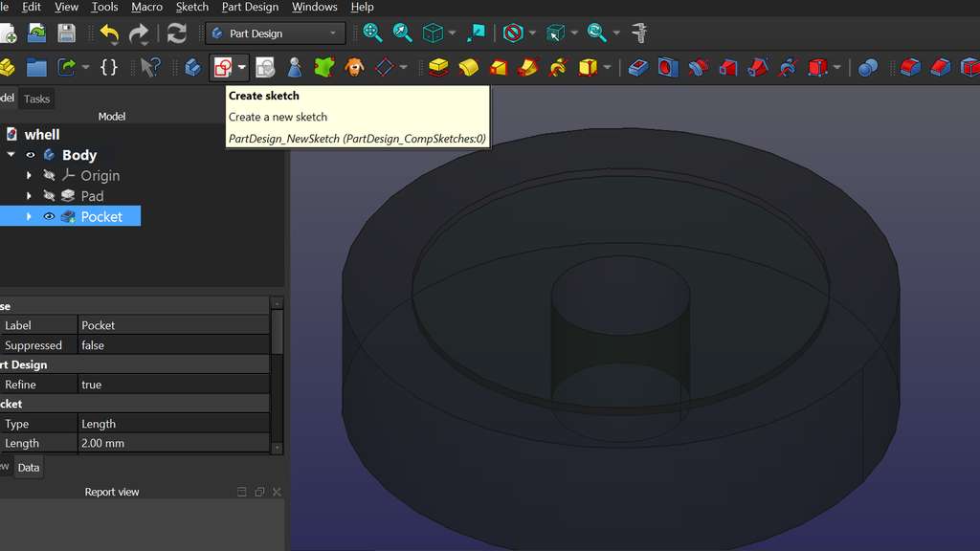Screen dimensions: 980x551
Task: Click the Hole tool icon
Action: 667,67
